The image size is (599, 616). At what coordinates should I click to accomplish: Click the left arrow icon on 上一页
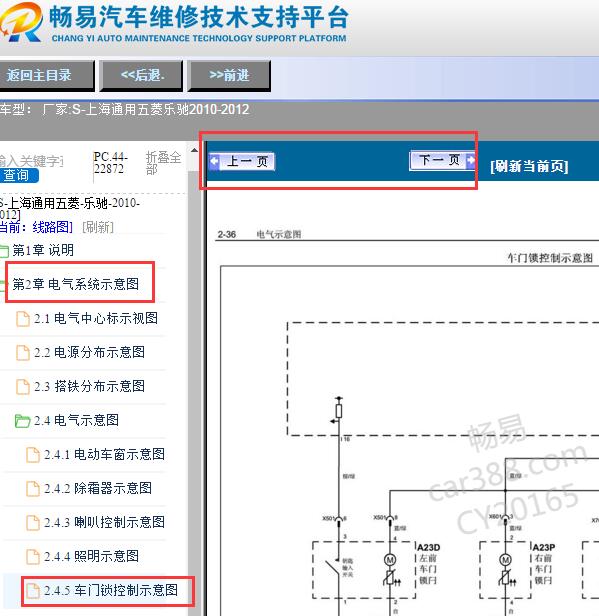(214, 161)
